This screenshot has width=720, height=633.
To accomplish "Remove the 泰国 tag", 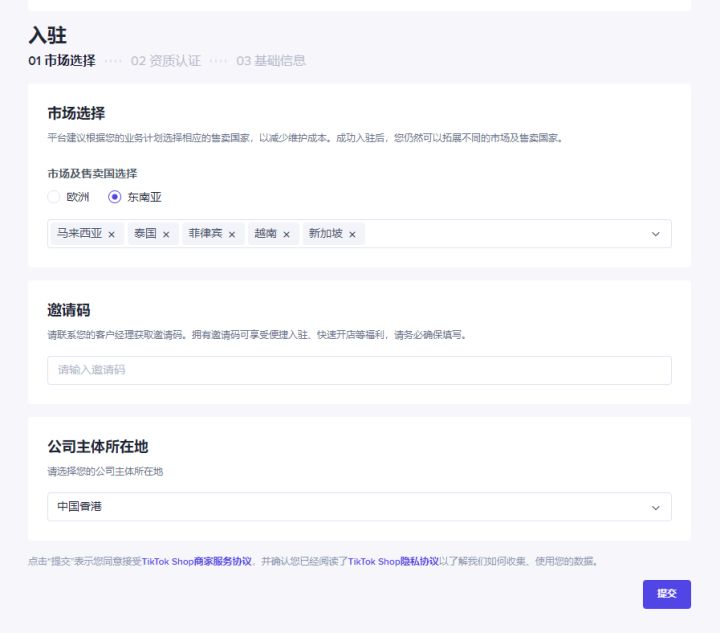I will [166, 235].
